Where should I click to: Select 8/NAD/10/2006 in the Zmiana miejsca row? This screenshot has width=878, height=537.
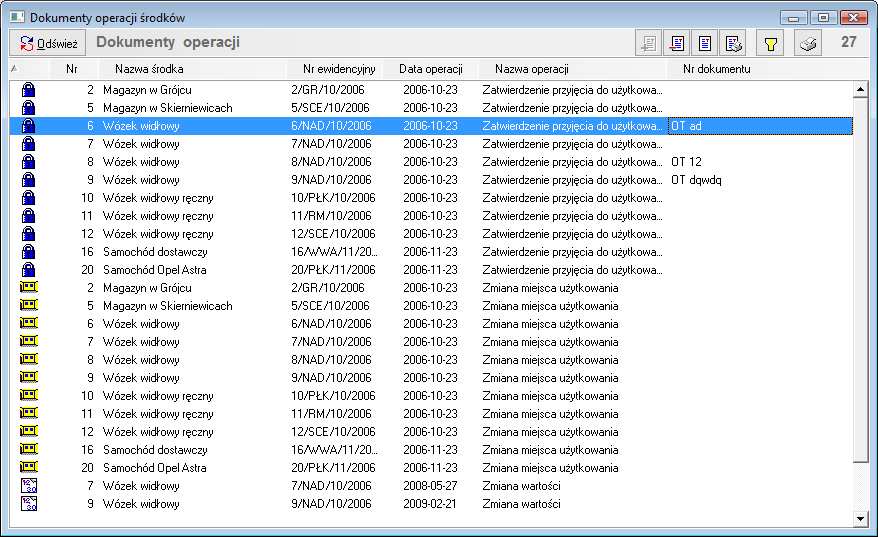(331, 359)
